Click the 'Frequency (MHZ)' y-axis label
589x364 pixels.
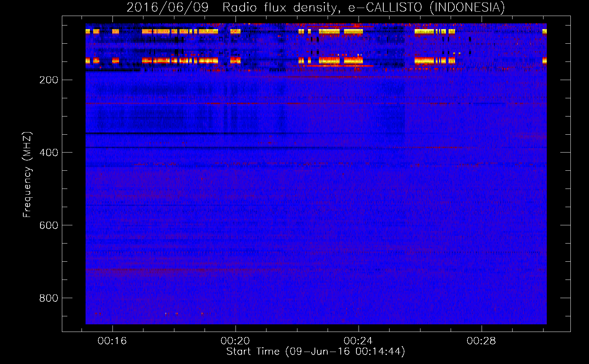27,174
